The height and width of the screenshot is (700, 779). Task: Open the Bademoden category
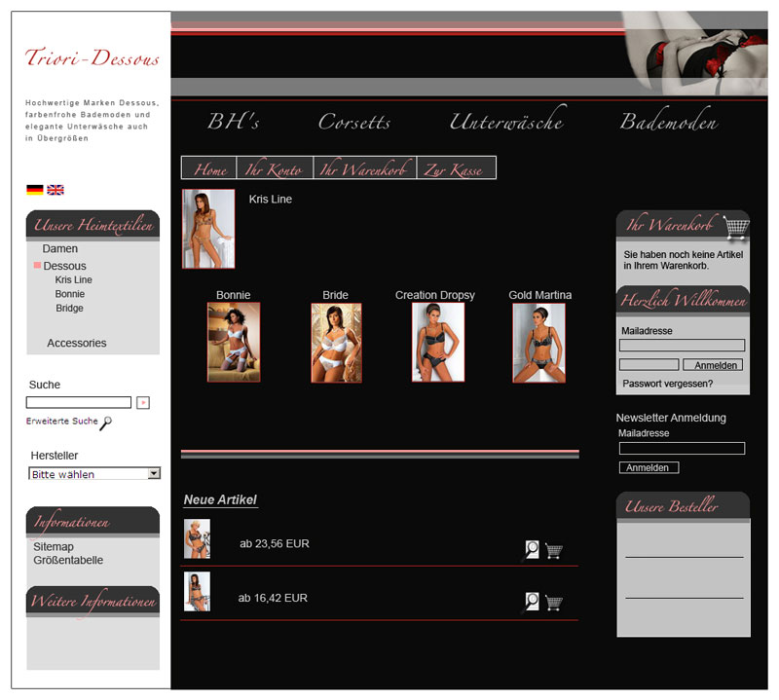[x=669, y=121]
